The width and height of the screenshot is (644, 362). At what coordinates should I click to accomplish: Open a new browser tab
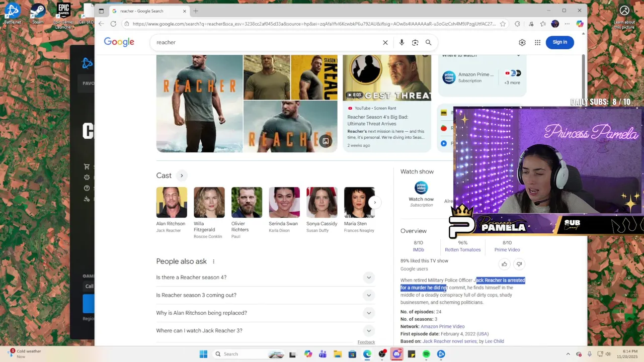(x=196, y=11)
